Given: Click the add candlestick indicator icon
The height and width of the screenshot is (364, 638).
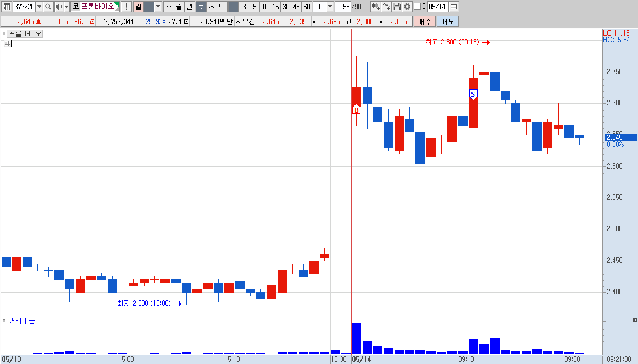Looking at the screenshot, I should (x=375, y=7).
